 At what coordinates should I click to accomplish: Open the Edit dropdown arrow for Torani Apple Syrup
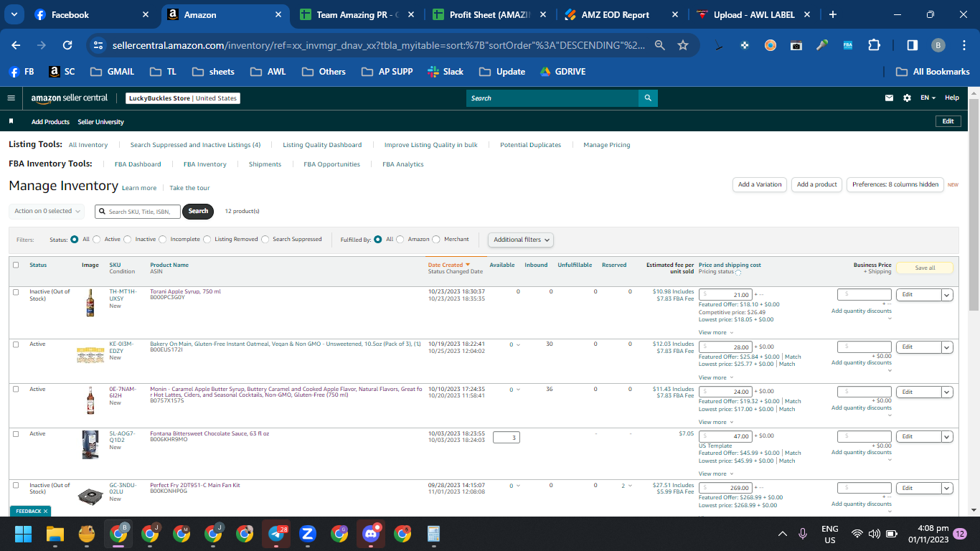click(947, 295)
